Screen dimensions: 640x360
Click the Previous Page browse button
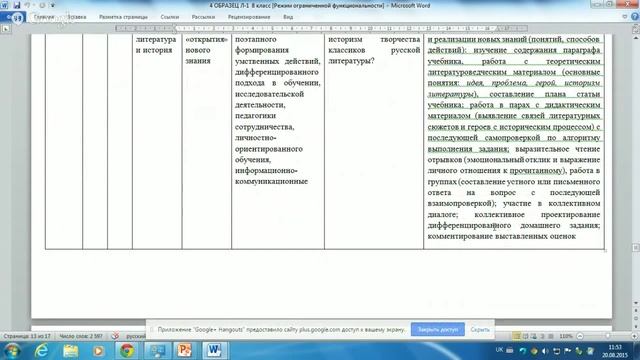636,311
